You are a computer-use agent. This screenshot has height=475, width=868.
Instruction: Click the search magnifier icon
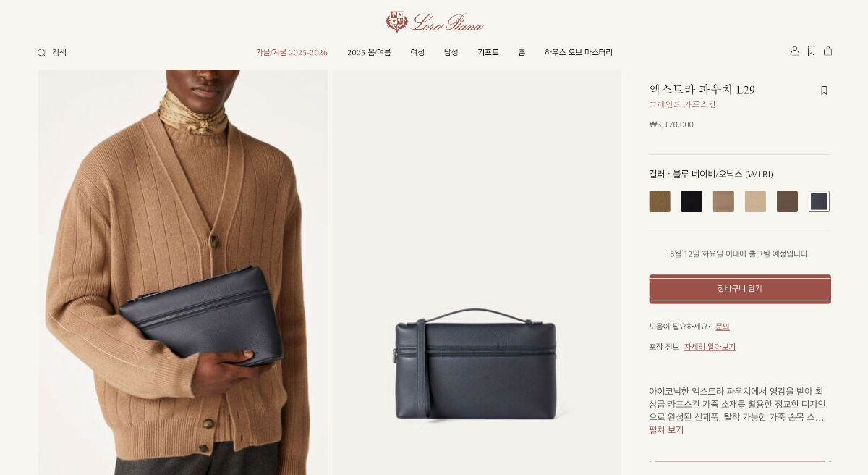[42, 53]
